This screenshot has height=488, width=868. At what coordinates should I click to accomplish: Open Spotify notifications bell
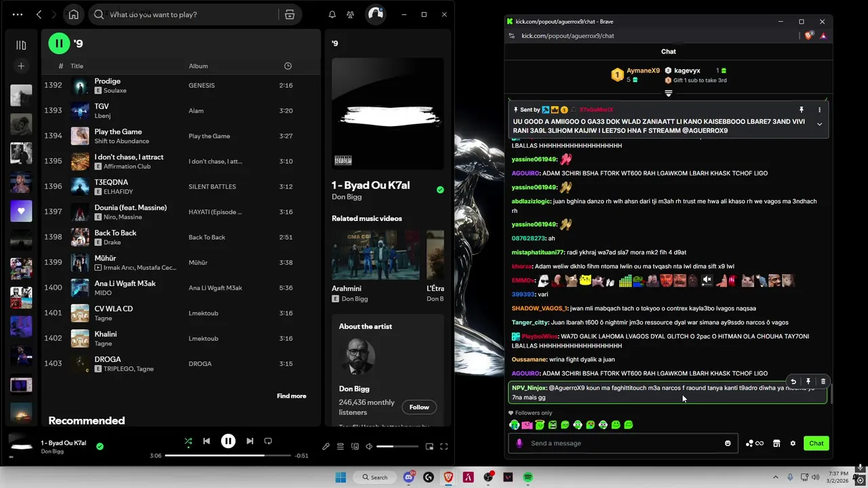pos(332,14)
